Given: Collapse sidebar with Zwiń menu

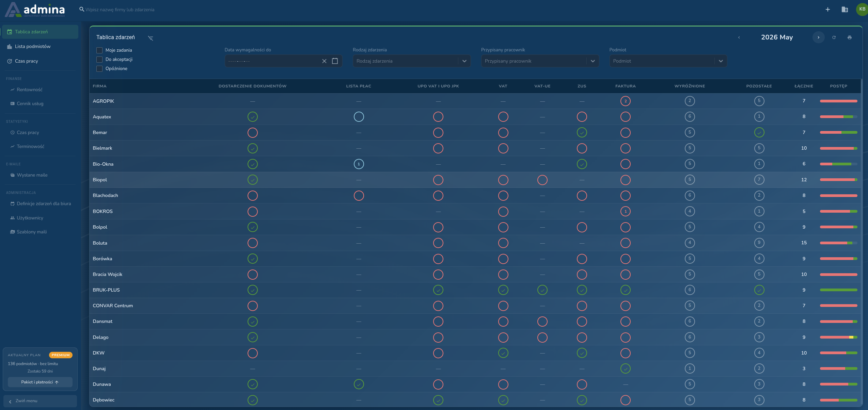Looking at the screenshot, I should pos(40,401).
